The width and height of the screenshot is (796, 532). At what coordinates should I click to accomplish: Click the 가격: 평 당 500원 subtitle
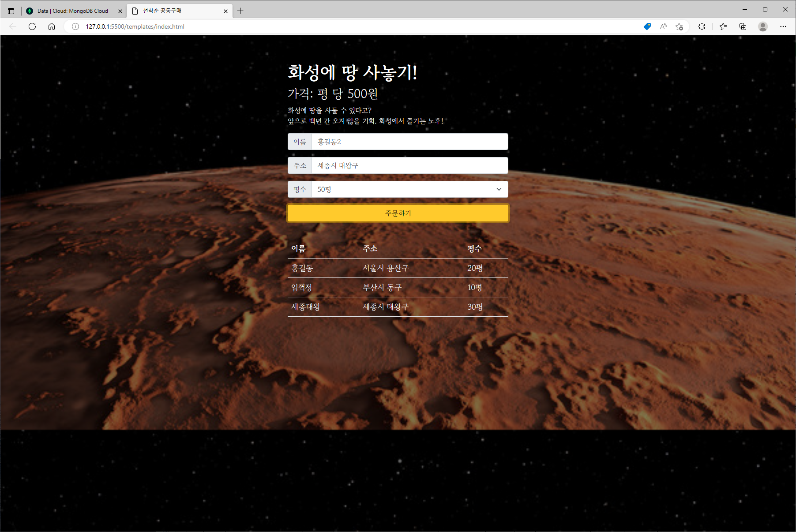click(333, 94)
